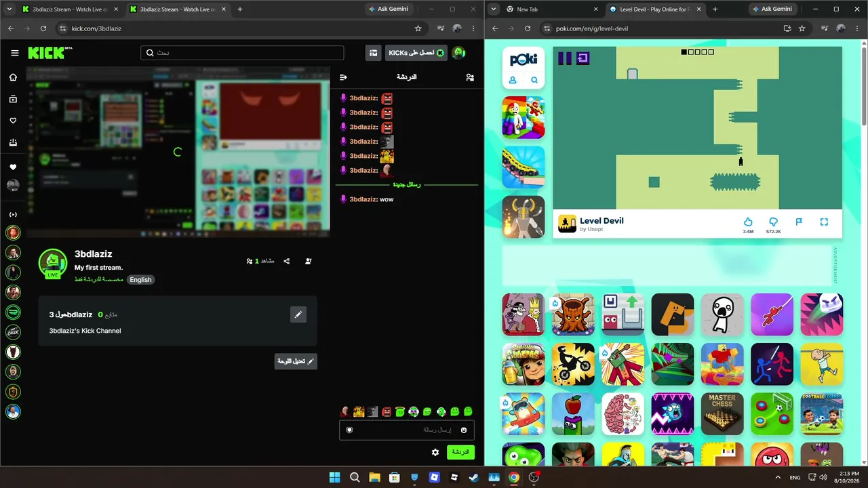Open emoji picker in chat message box
The width and height of the screenshot is (868, 488).
464,430
